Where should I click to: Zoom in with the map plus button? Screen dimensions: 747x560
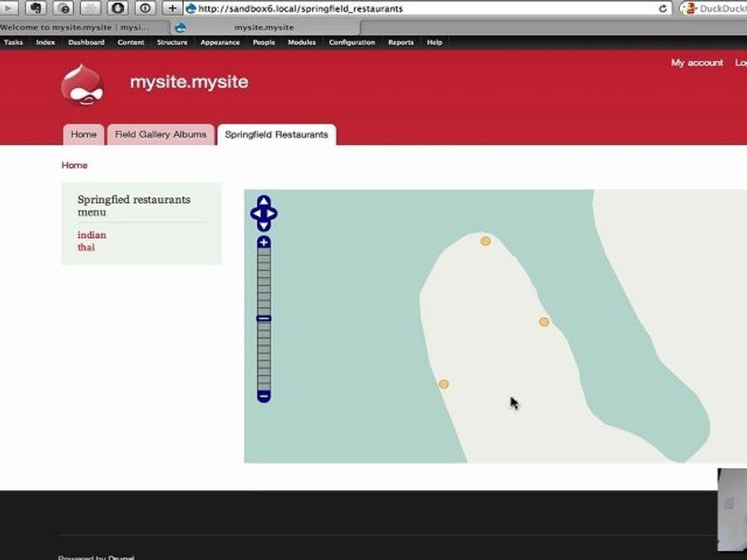point(264,243)
